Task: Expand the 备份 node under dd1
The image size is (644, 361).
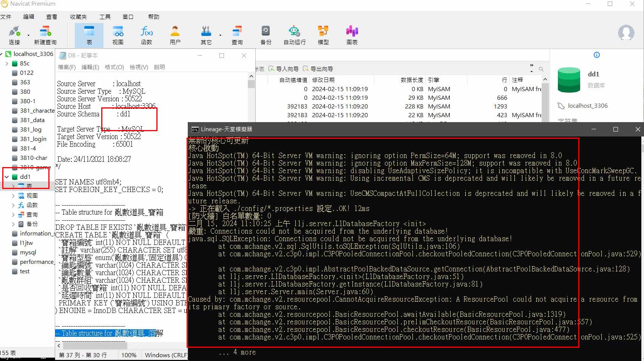Action: coord(13,224)
